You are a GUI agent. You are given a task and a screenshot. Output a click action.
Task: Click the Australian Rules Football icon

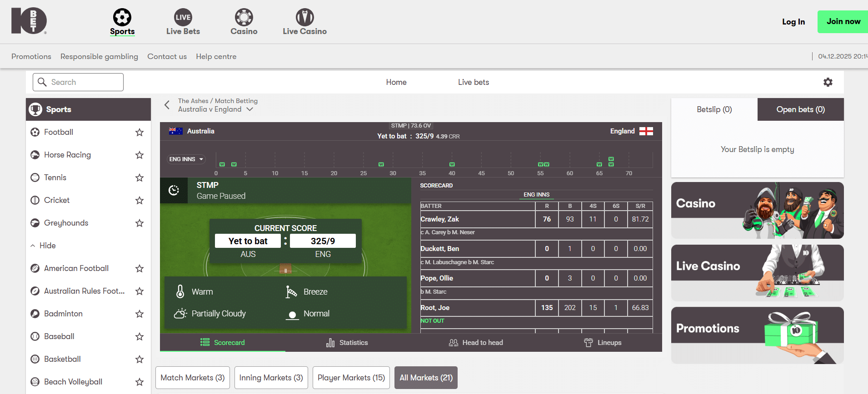[35, 291]
